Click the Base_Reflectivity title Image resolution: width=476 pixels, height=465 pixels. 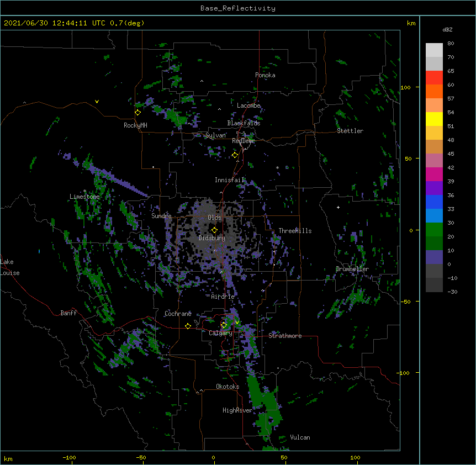[x=238, y=8]
